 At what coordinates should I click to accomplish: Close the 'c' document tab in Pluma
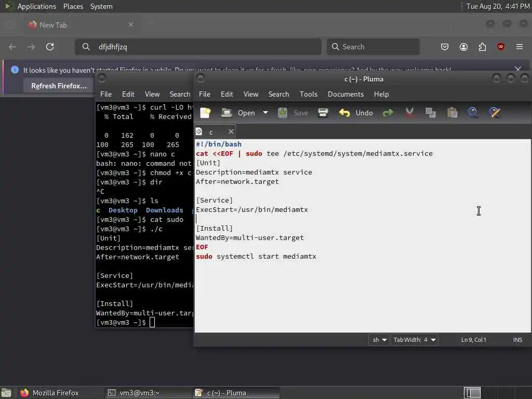click(231, 131)
